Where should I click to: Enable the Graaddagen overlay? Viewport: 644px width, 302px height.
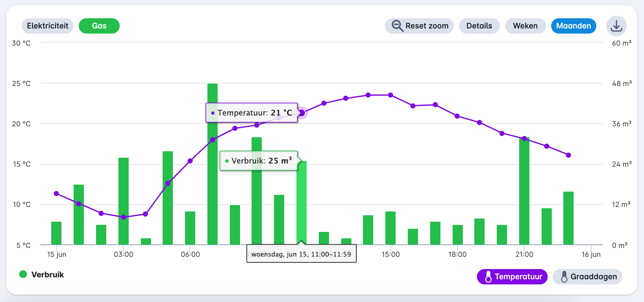tap(587, 277)
